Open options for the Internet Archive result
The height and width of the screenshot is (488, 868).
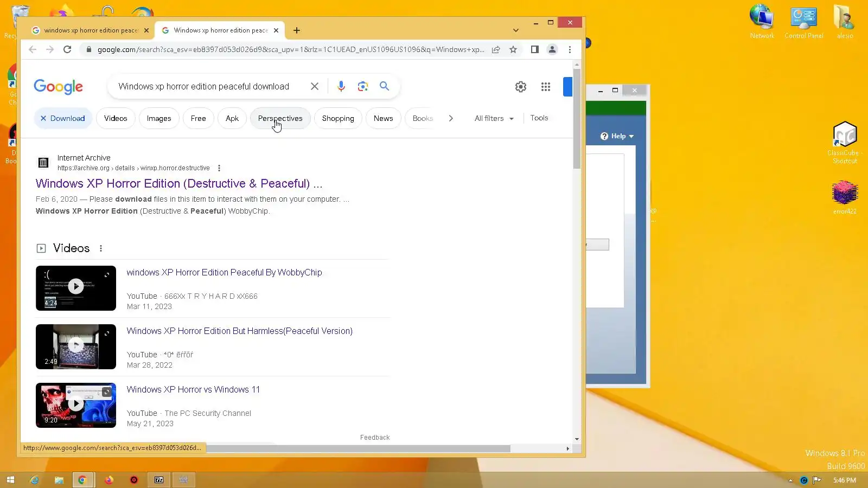coord(219,168)
